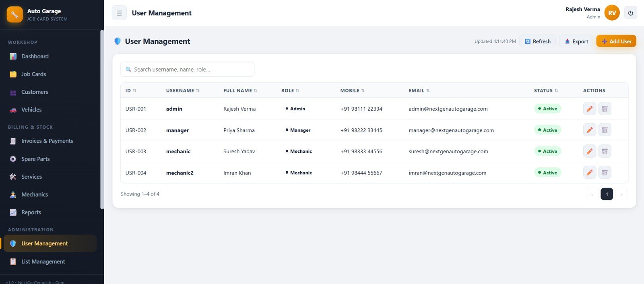Click the Updated 4:11:40 PM timestamp
644x284 pixels.
coord(495,41)
